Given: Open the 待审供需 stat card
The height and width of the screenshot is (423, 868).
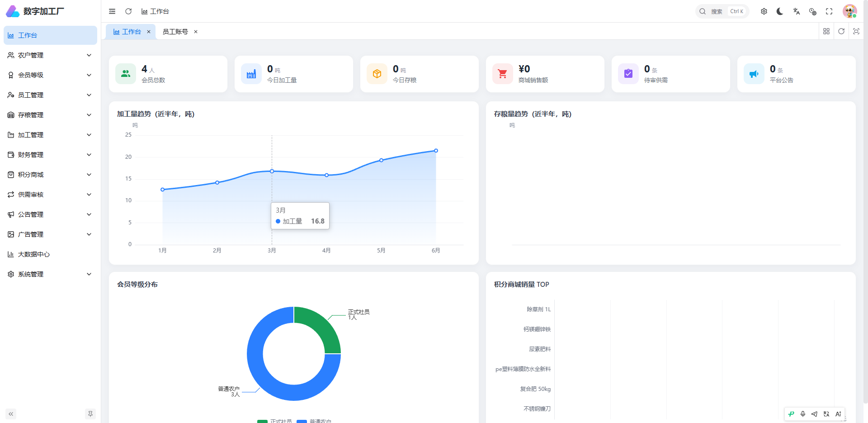Looking at the screenshot, I should pos(671,74).
